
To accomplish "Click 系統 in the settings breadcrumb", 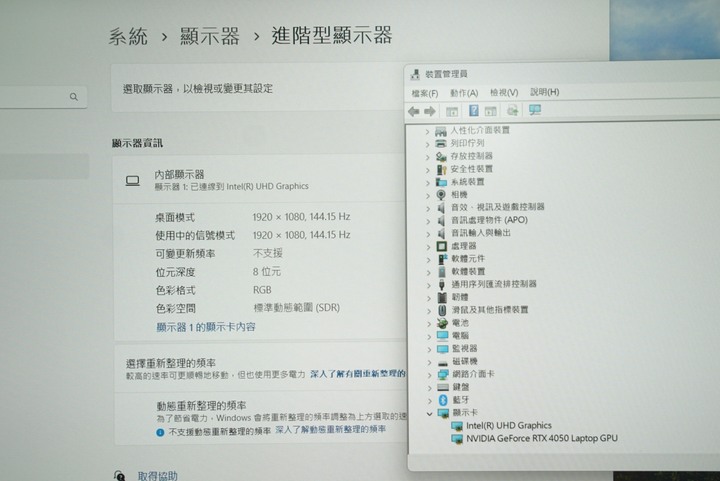I will (x=128, y=36).
